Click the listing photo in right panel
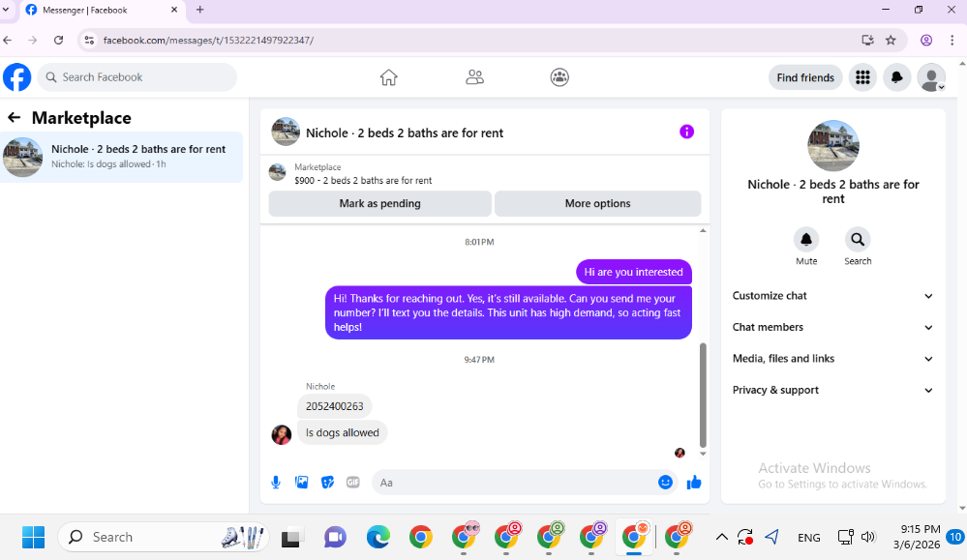Image resolution: width=967 pixels, height=560 pixels. (x=833, y=145)
